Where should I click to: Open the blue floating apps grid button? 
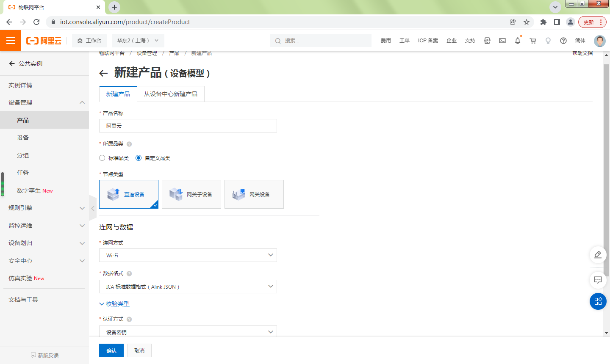(x=598, y=301)
